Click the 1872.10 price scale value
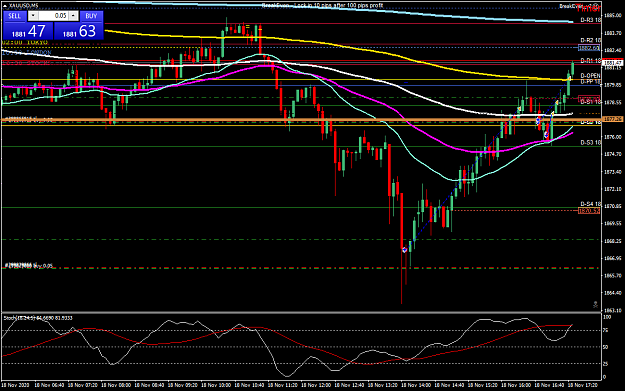This screenshot has width=625, height=391. coord(612,189)
